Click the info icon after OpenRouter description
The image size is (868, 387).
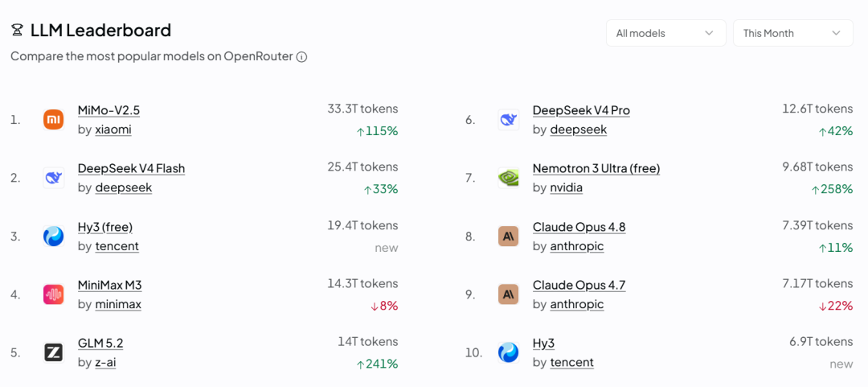301,56
